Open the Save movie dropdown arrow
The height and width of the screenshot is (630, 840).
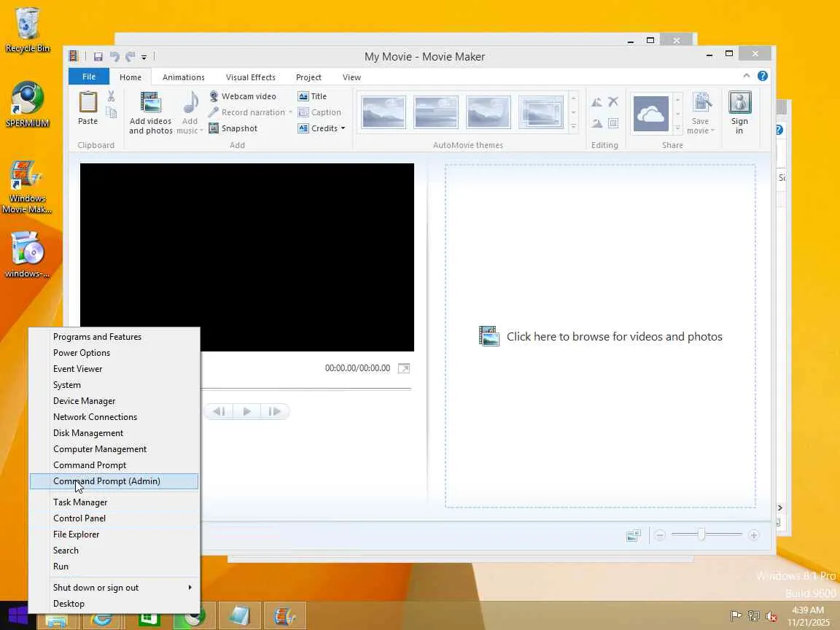point(713,131)
